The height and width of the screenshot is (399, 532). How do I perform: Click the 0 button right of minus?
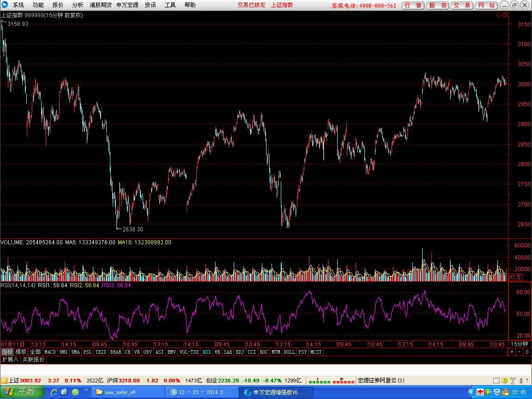527,352
